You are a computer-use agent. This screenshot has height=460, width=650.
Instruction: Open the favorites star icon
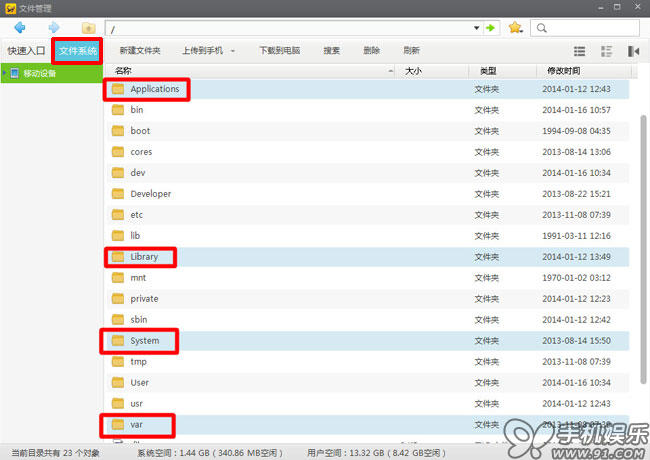point(515,28)
